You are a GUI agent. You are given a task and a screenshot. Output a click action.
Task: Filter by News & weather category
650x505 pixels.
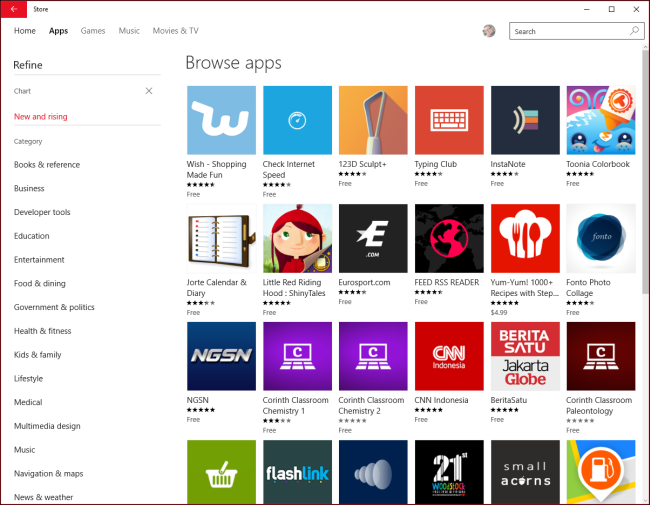coord(44,497)
